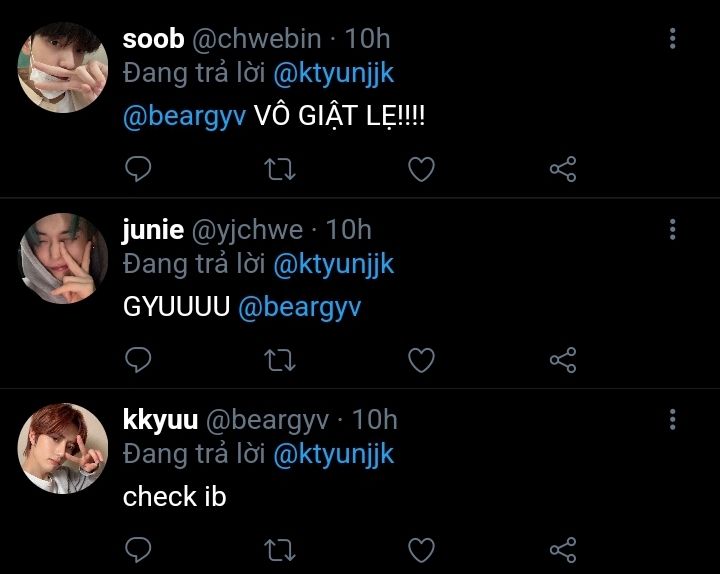Reply to kkyuu's check ib tweet
Screen dimensions: 720x574
click(x=138, y=550)
